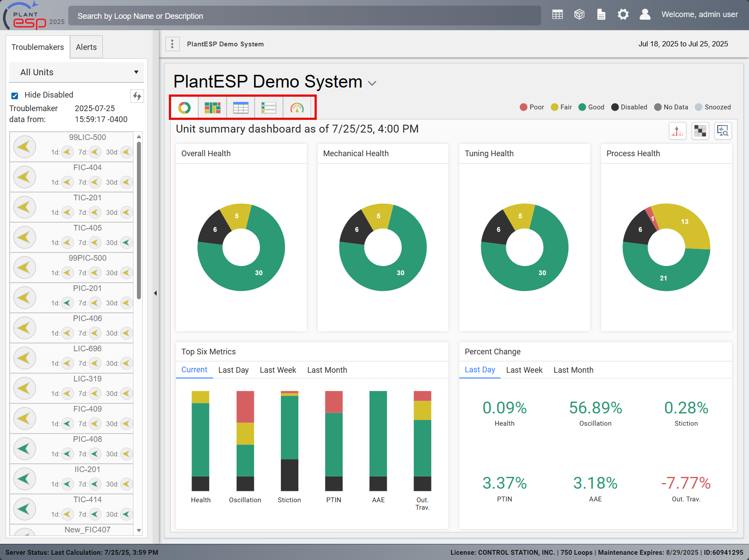Open the three-dot menu beside PlantESP Demo System
Viewport: 749px width, 560px height.
click(x=172, y=44)
